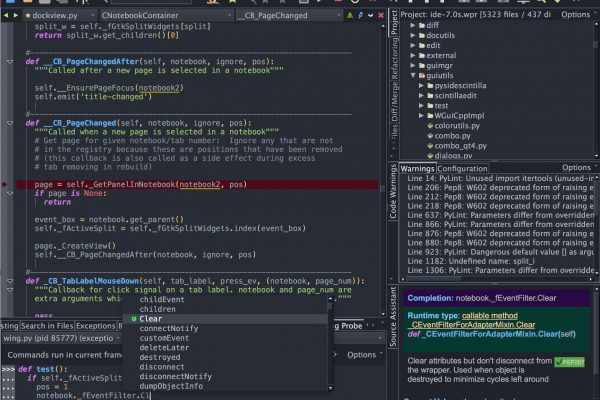Pick deleteLater in autocomplete popup
The image size is (600, 400).
[x=164, y=348]
